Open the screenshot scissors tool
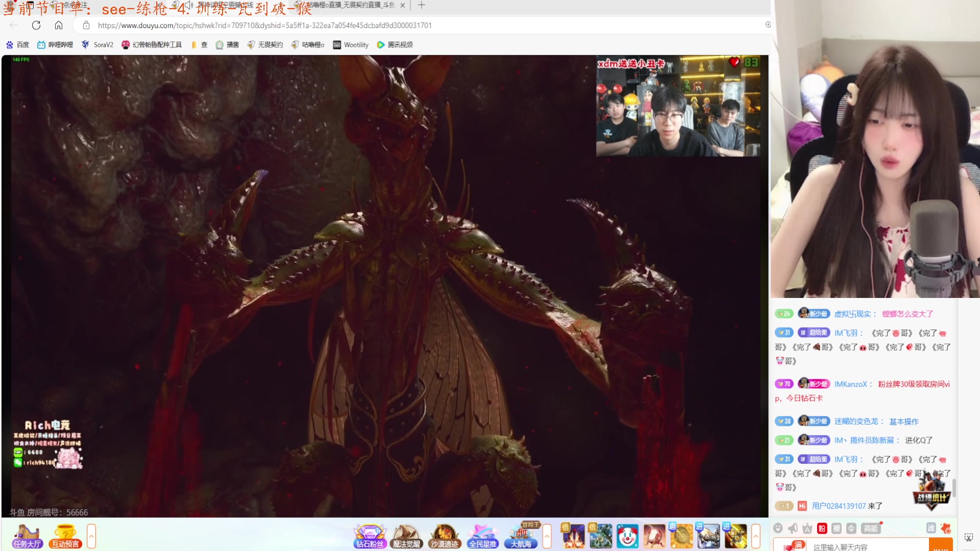 click(x=968, y=537)
